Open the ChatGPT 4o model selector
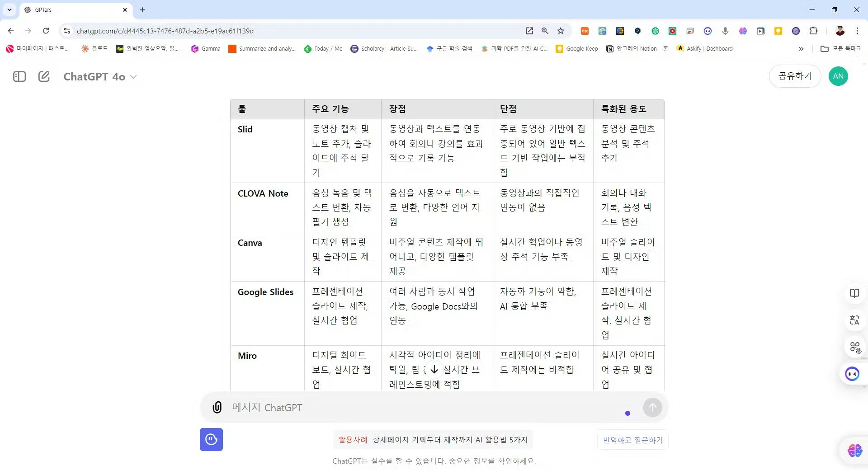868x470 pixels. tap(100, 77)
